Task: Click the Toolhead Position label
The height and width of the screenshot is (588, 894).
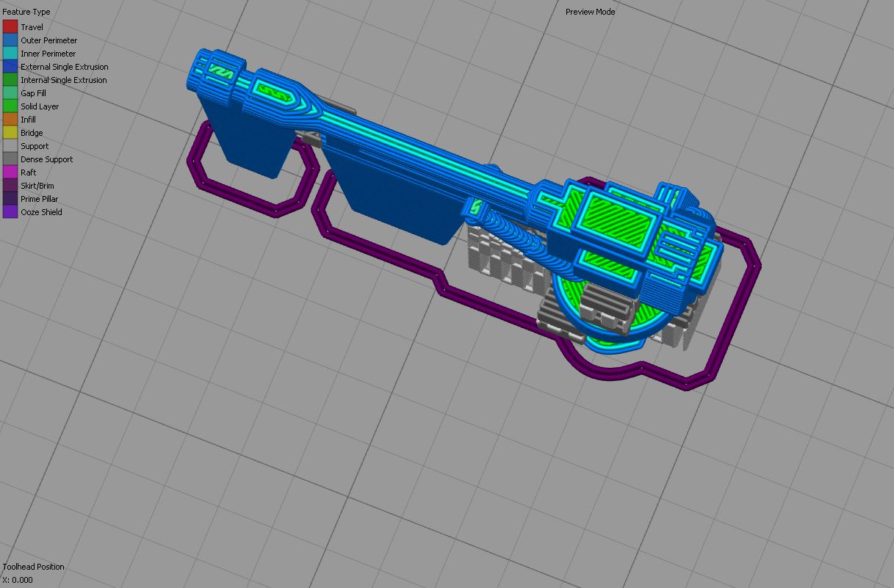Action: 33,567
